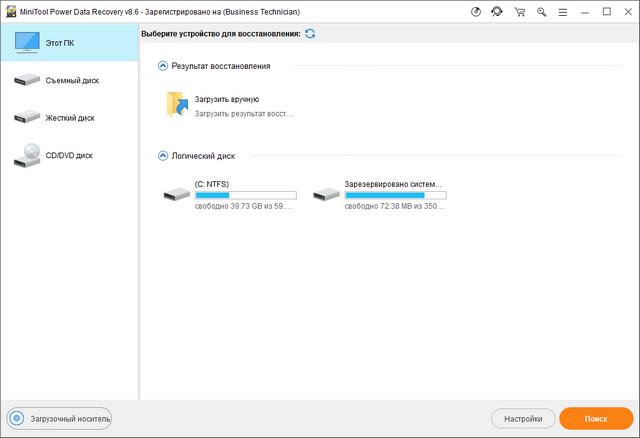
Task: Click свободно 72.38 MB text
Action: coord(394,206)
